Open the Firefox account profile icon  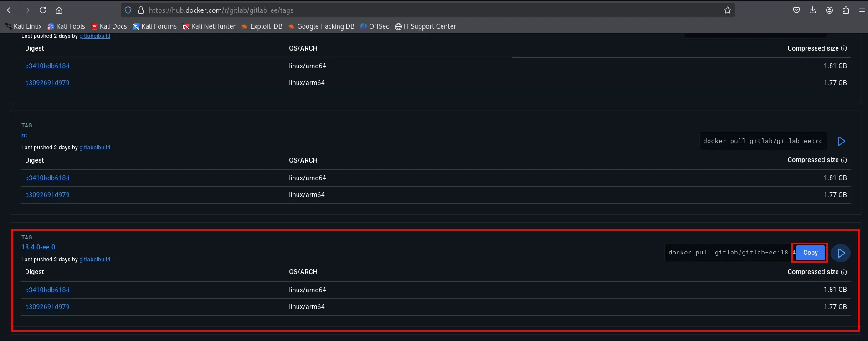829,10
